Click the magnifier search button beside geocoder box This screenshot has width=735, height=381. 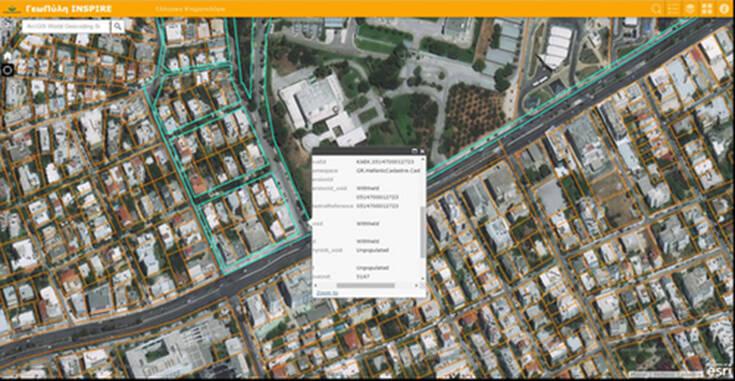point(118,27)
